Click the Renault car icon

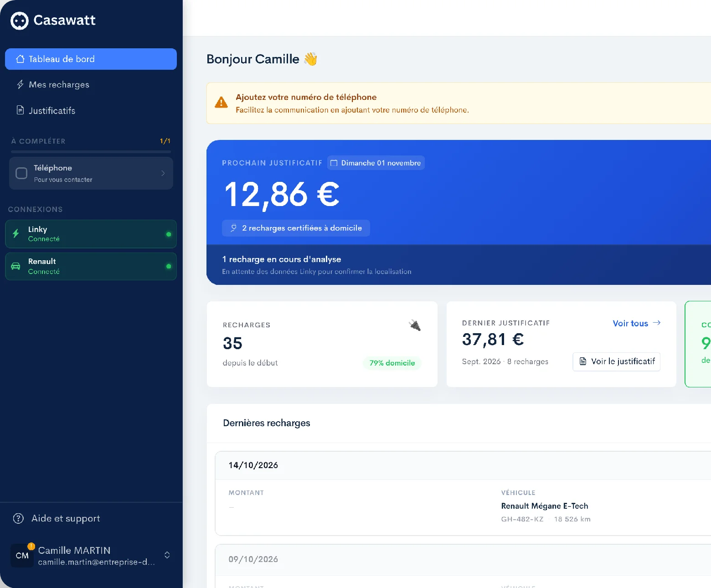click(x=15, y=266)
